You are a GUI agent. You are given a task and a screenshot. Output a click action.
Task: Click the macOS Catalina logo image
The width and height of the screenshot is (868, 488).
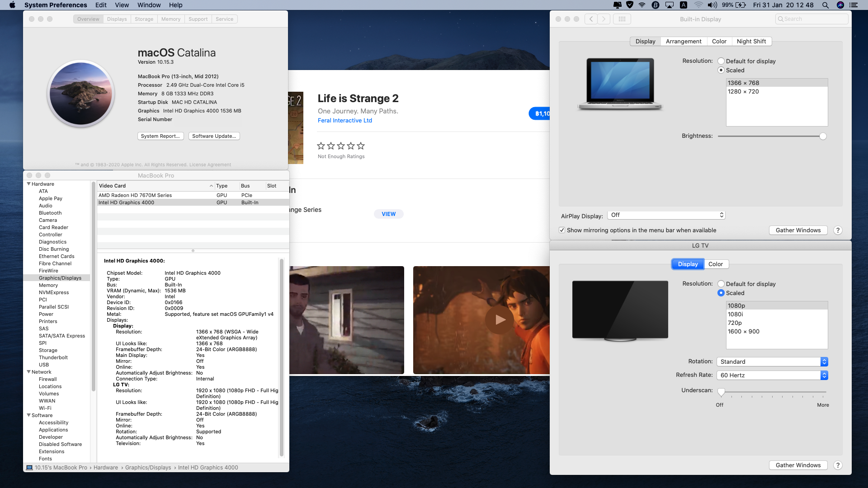(x=81, y=94)
